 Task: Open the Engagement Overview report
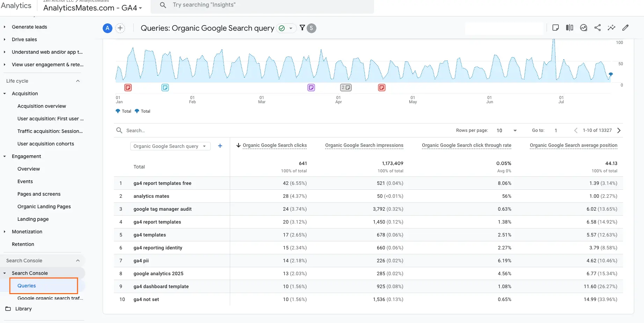click(x=29, y=169)
